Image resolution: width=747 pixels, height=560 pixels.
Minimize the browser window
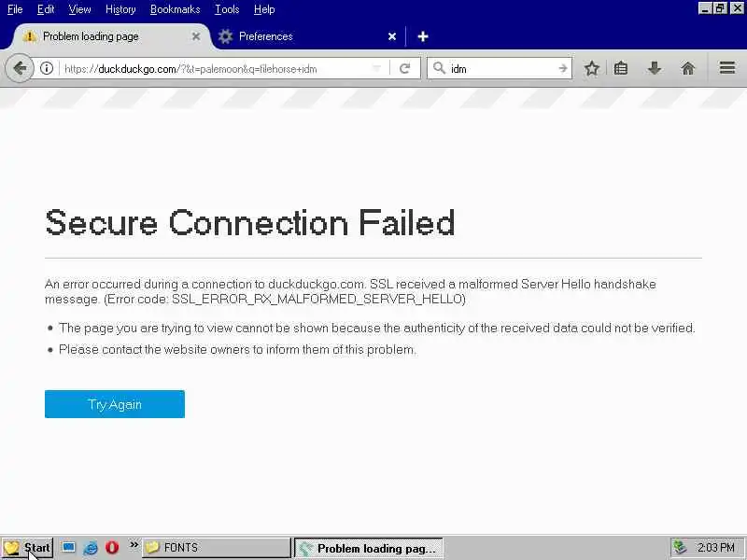point(705,8)
